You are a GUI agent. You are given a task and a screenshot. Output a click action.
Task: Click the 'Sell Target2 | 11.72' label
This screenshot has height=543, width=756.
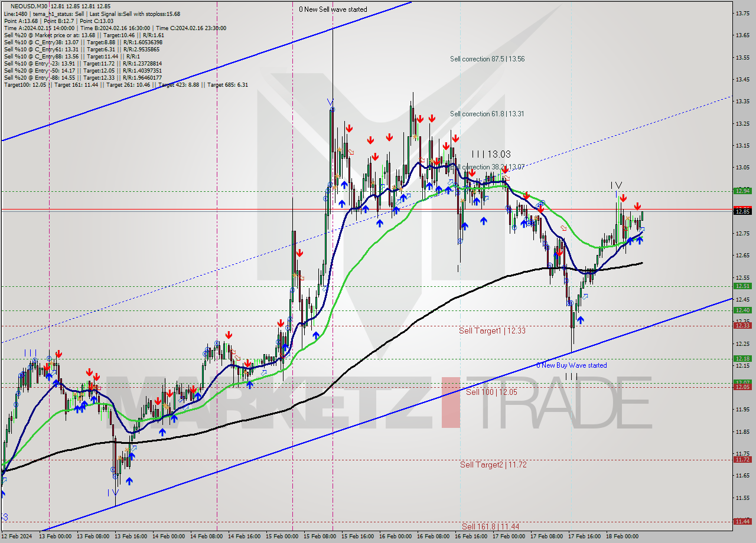click(x=493, y=465)
